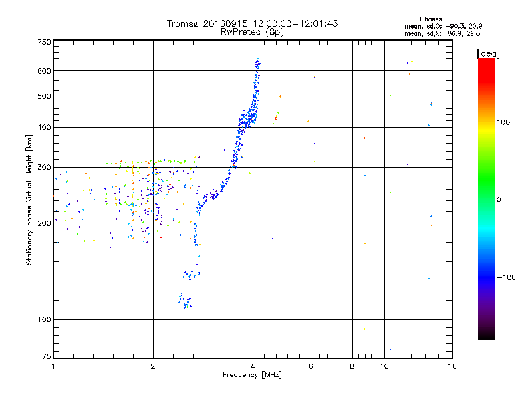
Task: Click the y-axis tick label '75'
Action: click(x=47, y=356)
